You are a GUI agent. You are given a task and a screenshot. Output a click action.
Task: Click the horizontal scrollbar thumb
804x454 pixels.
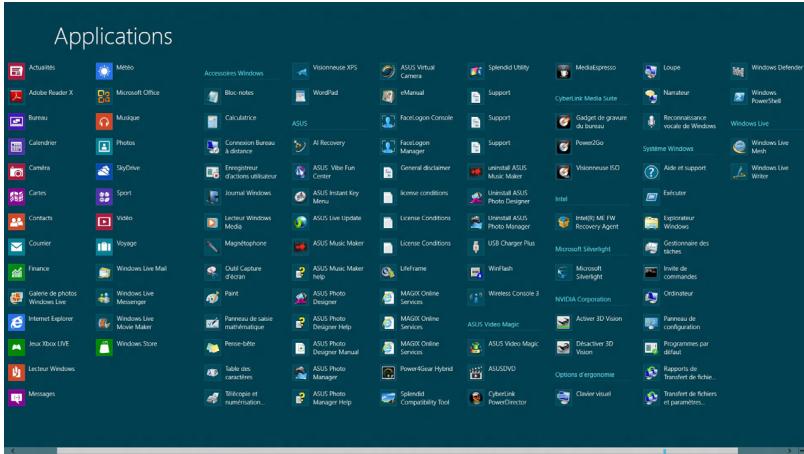[x=397, y=450]
